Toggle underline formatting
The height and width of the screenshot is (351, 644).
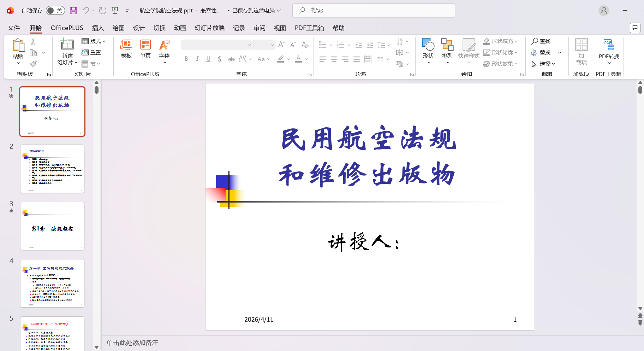pyautogui.click(x=209, y=59)
